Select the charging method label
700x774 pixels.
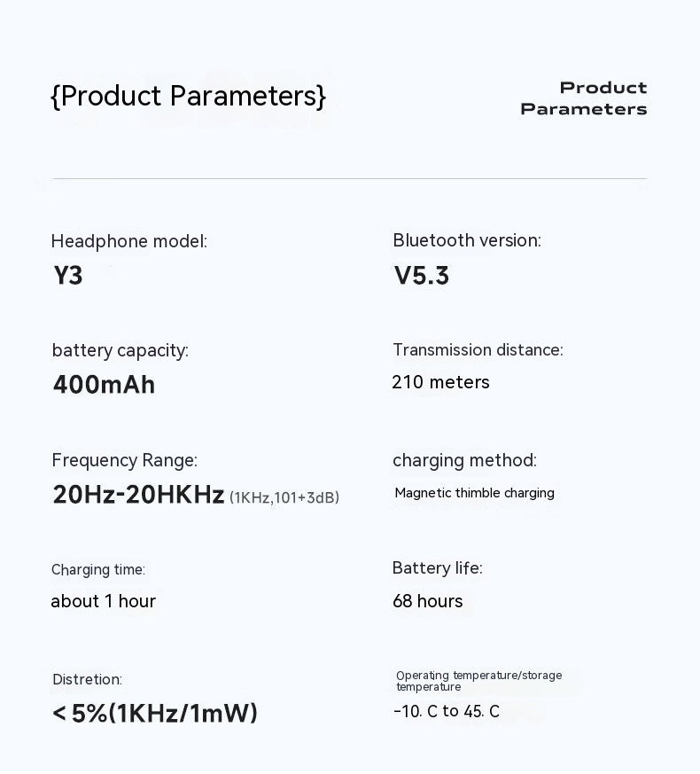pyautogui.click(x=464, y=460)
